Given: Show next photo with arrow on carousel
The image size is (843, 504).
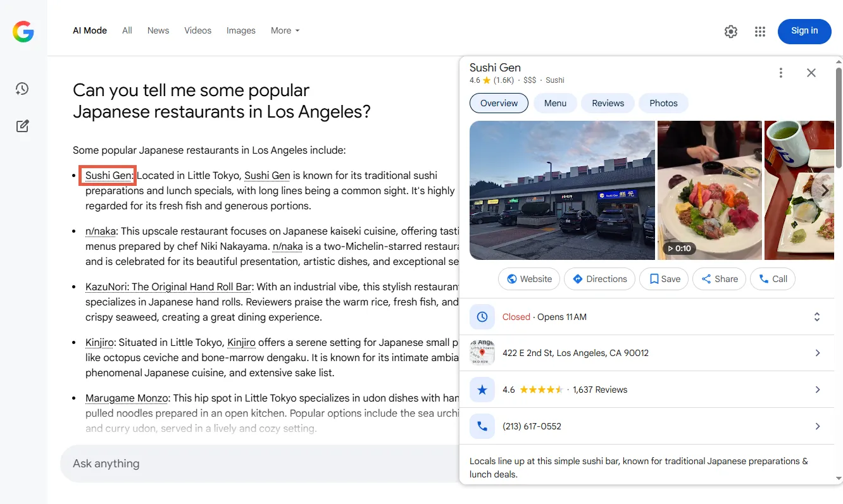Looking at the screenshot, I should click(824, 190).
